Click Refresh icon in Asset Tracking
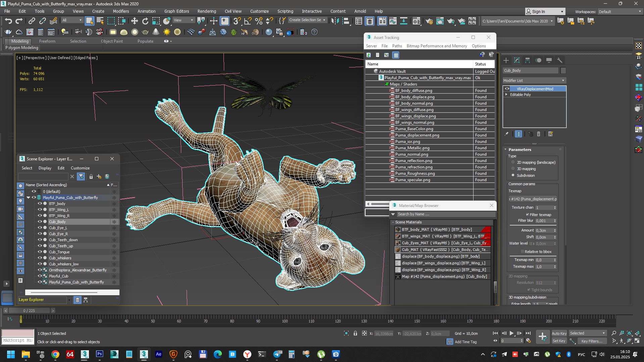This screenshot has height=362, width=644. pyautogui.click(x=368, y=55)
